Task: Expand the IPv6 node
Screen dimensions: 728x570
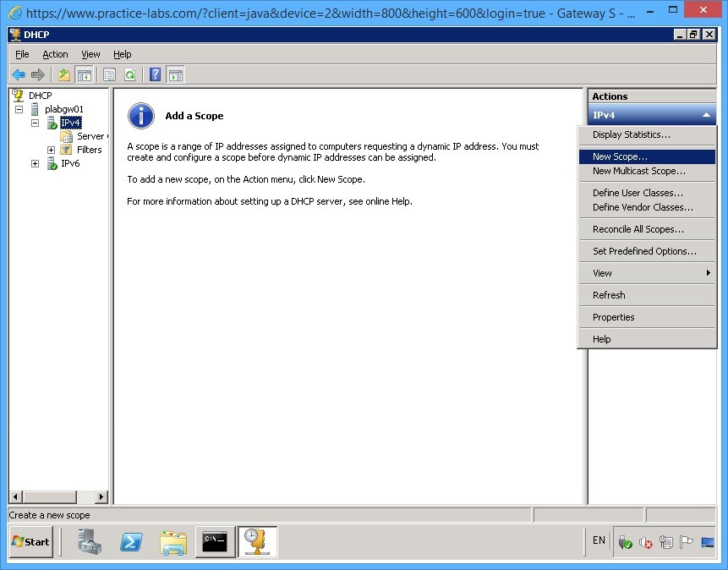Action: (x=34, y=163)
